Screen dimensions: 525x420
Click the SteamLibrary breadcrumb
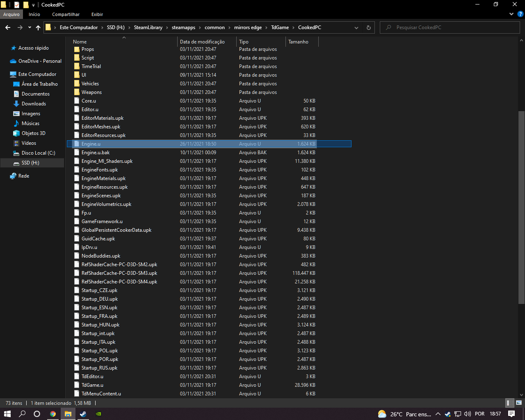(x=148, y=27)
